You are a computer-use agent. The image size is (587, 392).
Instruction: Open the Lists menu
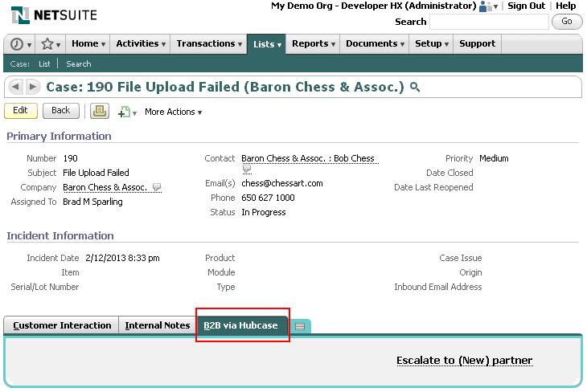click(x=266, y=44)
